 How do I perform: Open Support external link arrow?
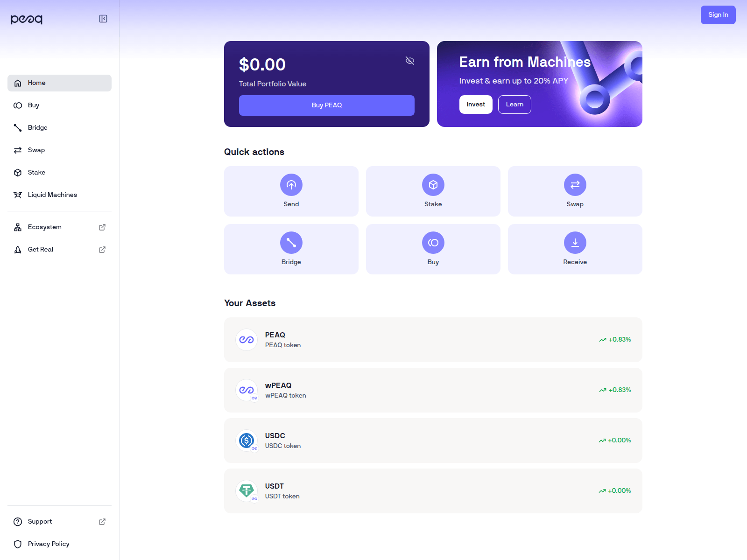(102, 522)
